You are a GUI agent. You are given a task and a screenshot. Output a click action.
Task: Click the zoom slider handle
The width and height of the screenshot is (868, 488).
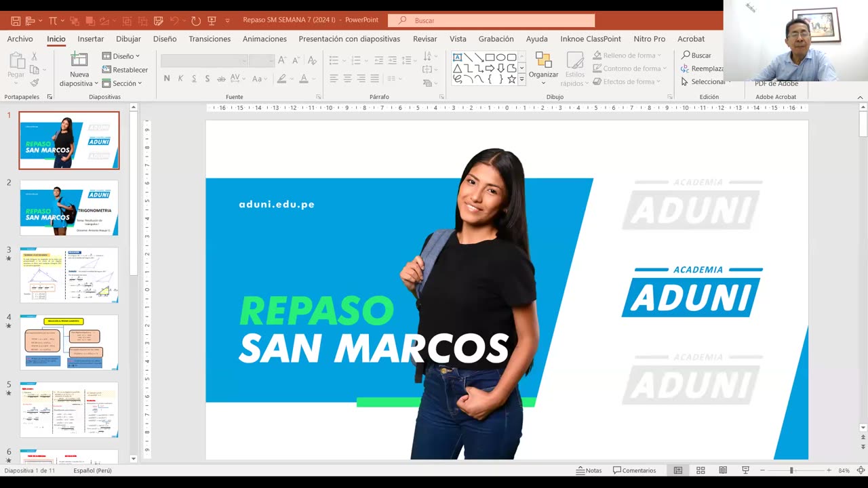point(791,470)
